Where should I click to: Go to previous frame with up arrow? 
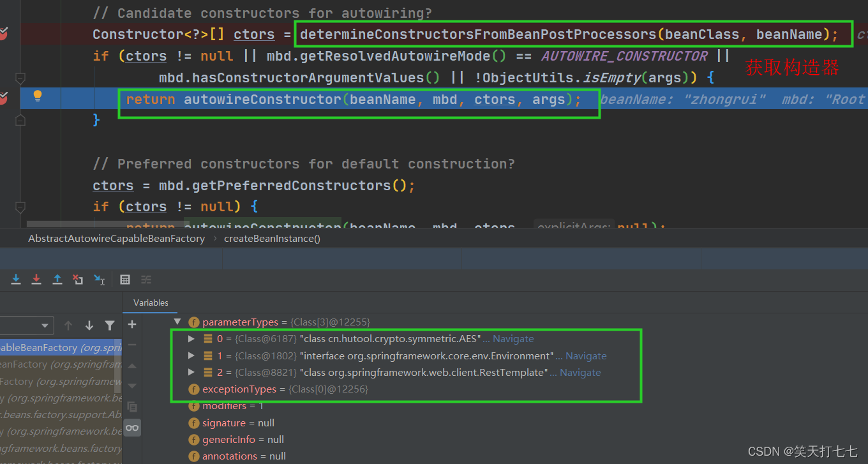68,326
